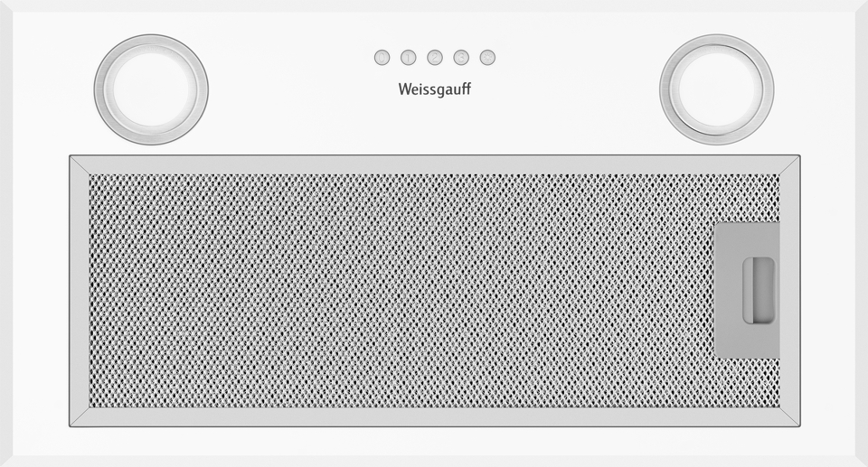Image resolution: width=868 pixels, height=467 pixels.
Task: Select fan speed 2 button
Action: [x=435, y=58]
